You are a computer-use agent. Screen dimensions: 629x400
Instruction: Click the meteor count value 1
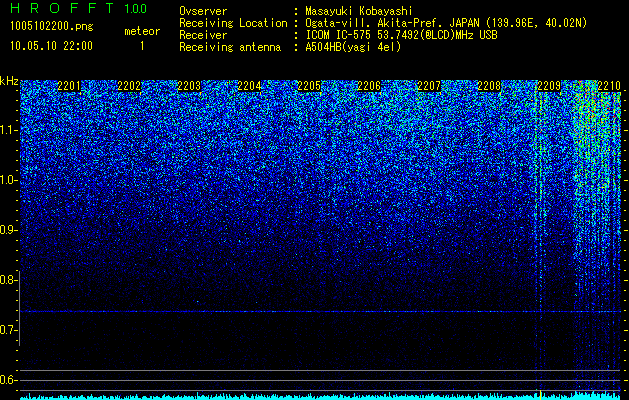coord(142,46)
